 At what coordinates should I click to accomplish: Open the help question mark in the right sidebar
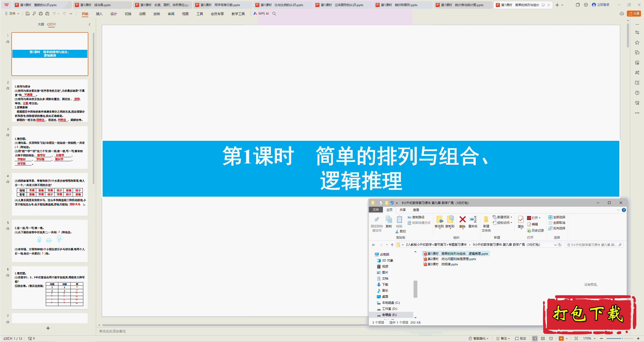[637, 93]
